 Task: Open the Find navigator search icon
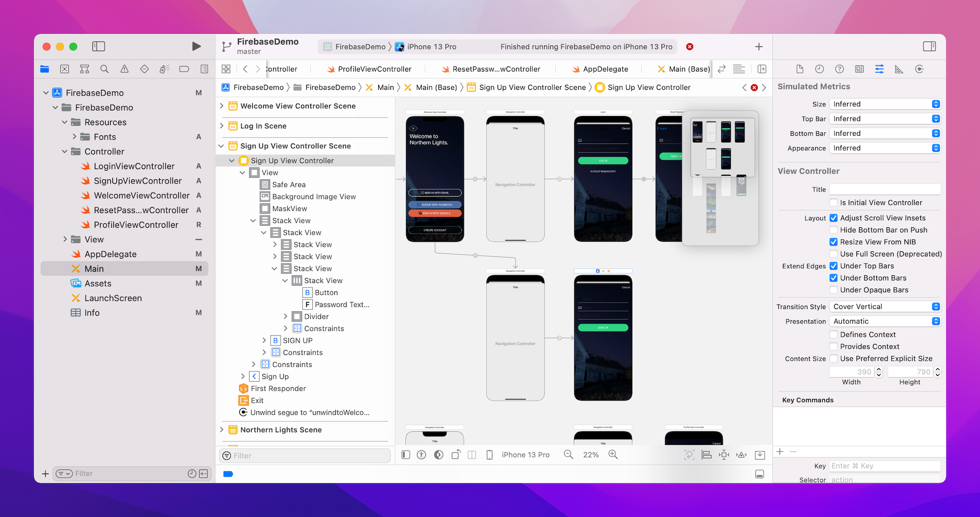[x=104, y=69]
